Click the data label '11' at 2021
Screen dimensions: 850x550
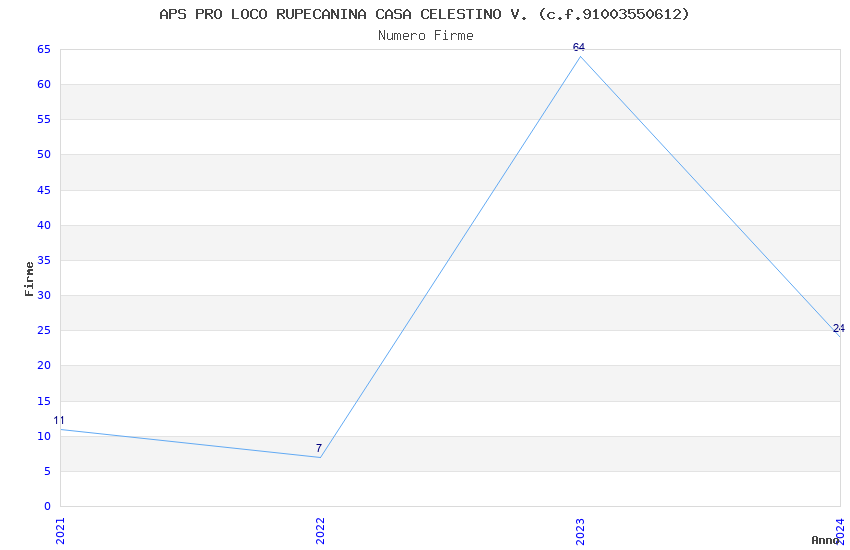[59, 420]
